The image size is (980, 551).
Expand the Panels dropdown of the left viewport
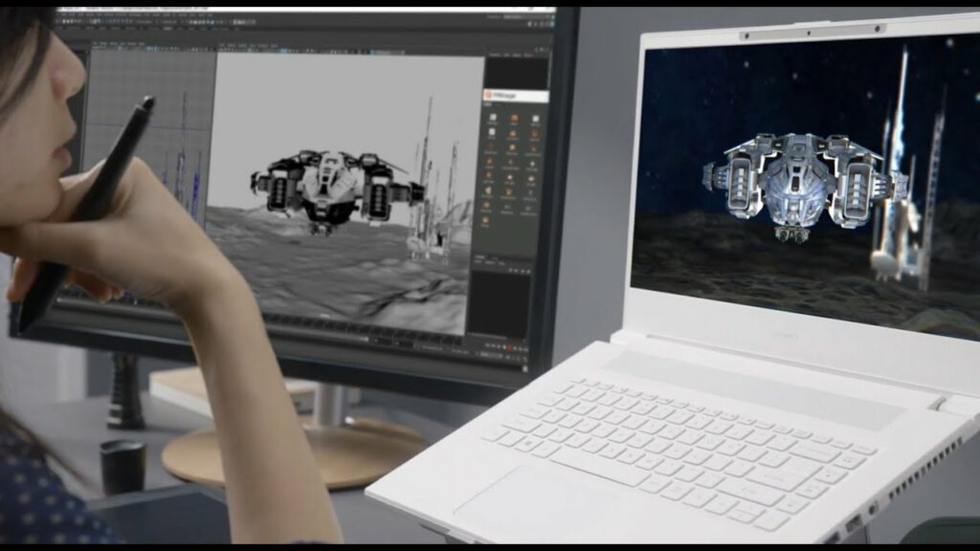coord(141,43)
